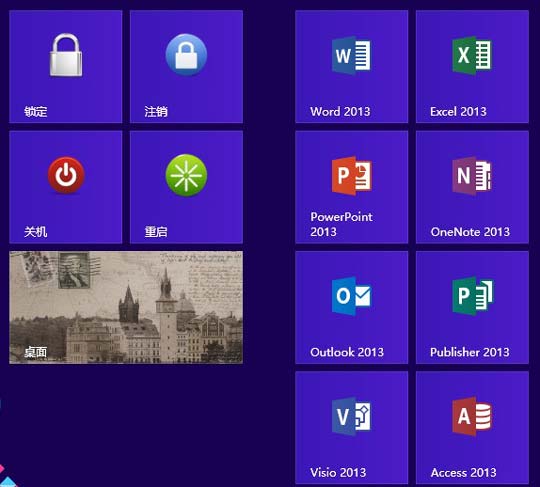
Task: Open the Outlook 2013 tile
Action: tap(352, 307)
